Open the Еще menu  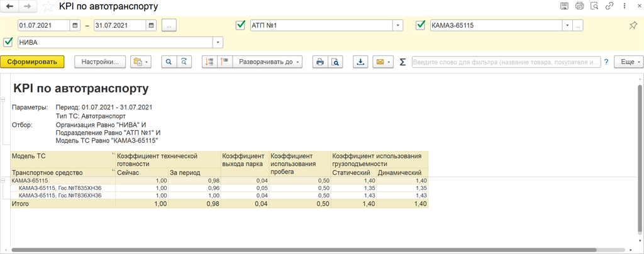(x=629, y=62)
